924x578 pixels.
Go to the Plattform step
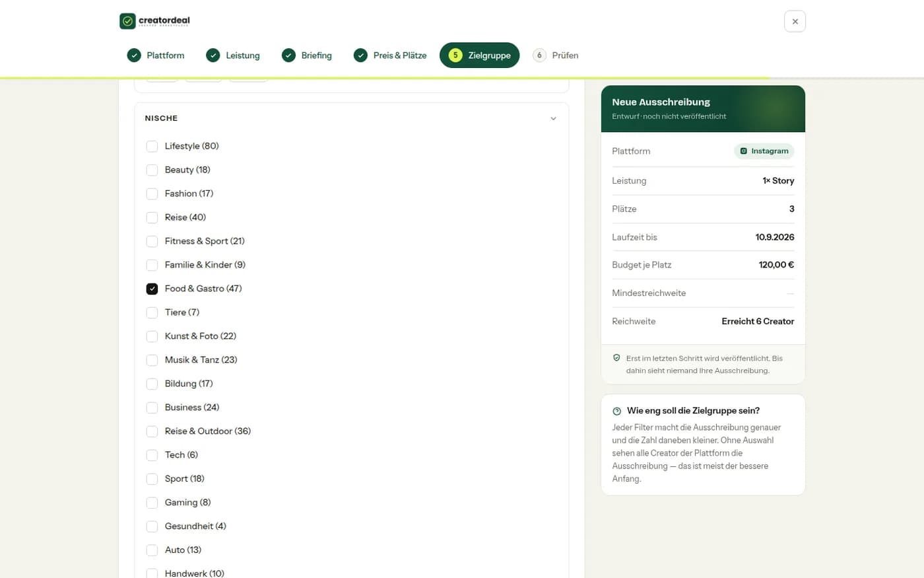(156, 55)
